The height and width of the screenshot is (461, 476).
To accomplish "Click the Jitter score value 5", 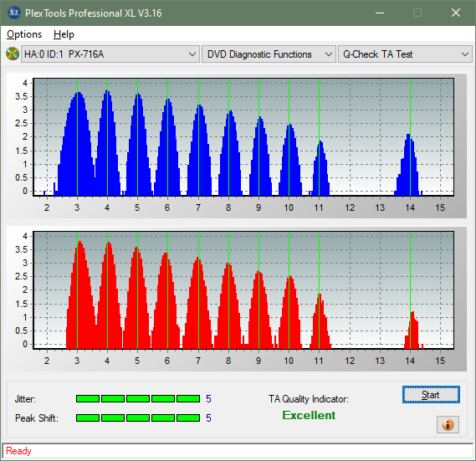I will (208, 398).
